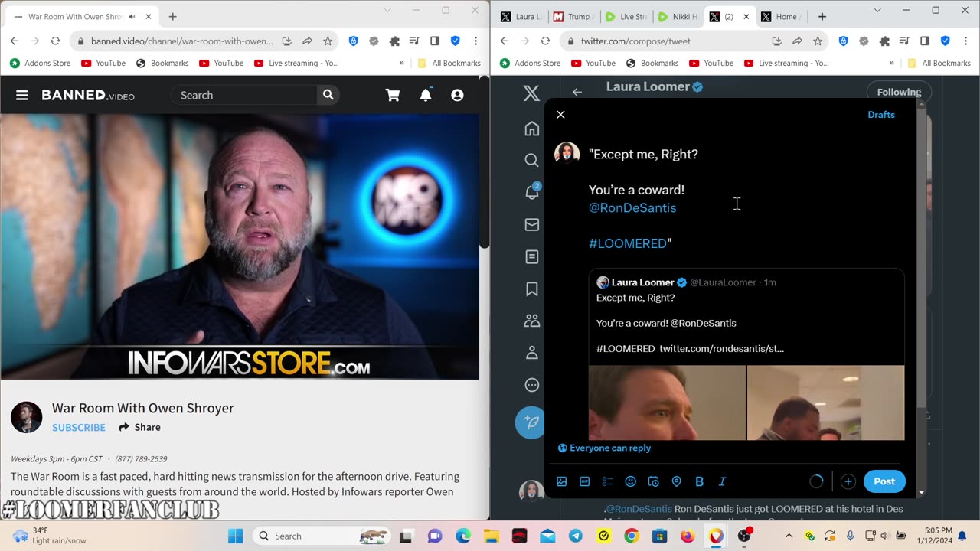The width and height of the screenshot is (980, 551).
Task: Open Twitter More circle icon
Action: pos(531,385)
